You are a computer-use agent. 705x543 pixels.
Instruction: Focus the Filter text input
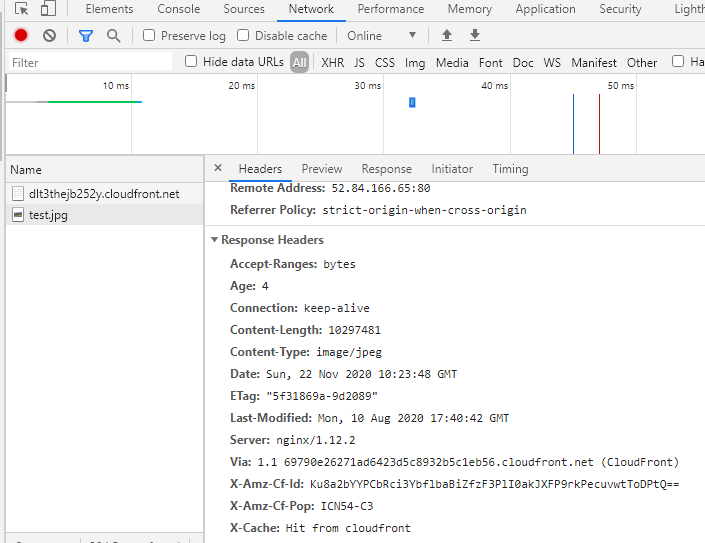pos(90,62)
